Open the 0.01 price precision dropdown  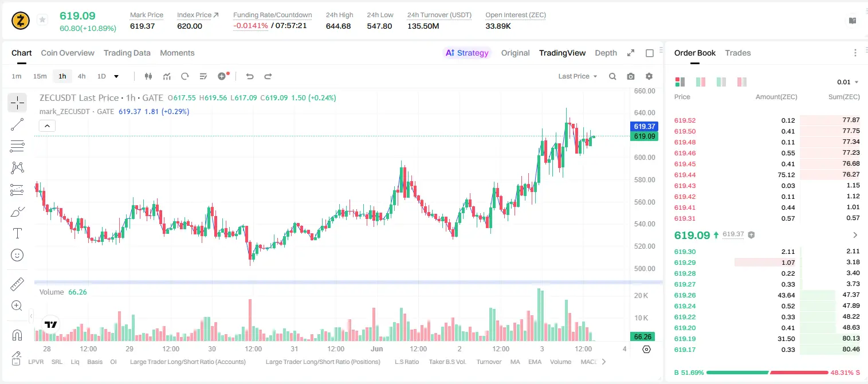pyautogui.click(x=848, y=82)
